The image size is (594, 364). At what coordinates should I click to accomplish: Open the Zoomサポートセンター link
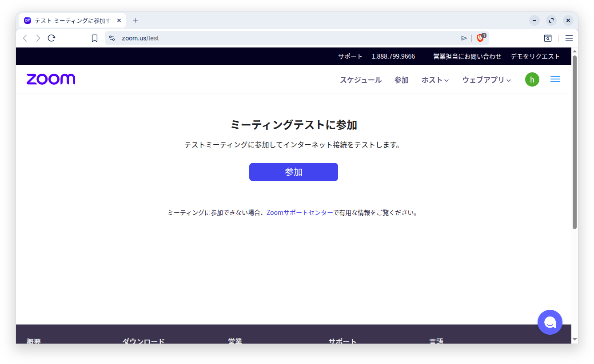pos(299,213)
